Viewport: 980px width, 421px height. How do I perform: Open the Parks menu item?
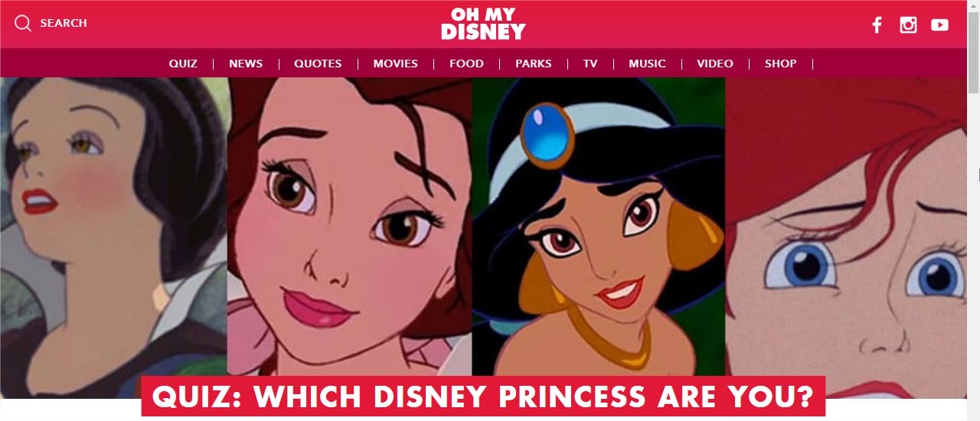coord(533,64)
